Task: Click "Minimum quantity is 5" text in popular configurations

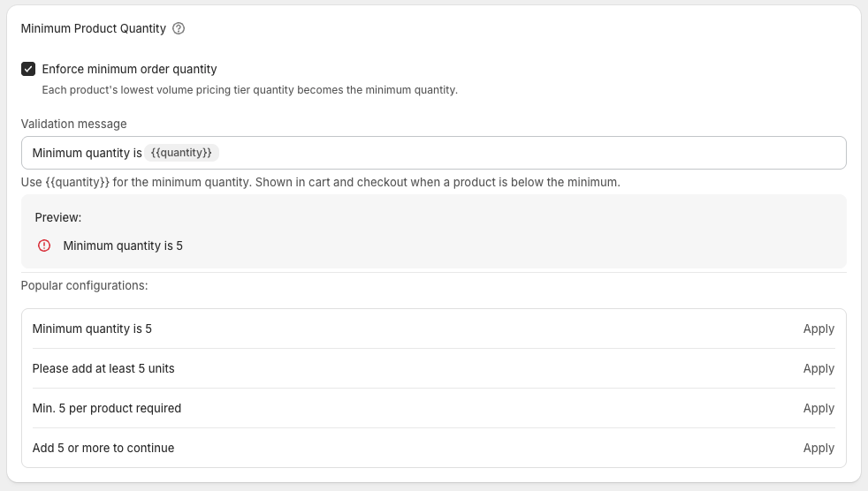Action: 92,329
